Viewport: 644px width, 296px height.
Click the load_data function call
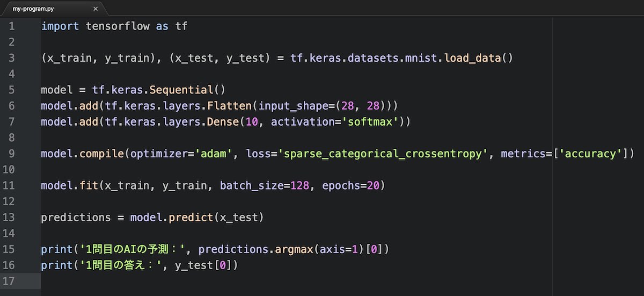pos(472,58)
